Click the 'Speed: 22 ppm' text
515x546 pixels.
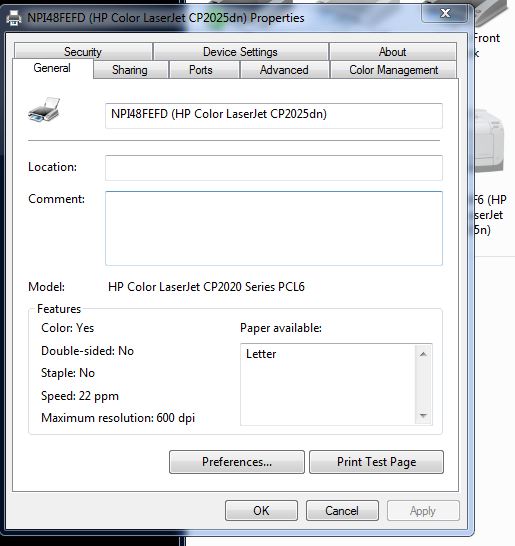tap(80, 396)
